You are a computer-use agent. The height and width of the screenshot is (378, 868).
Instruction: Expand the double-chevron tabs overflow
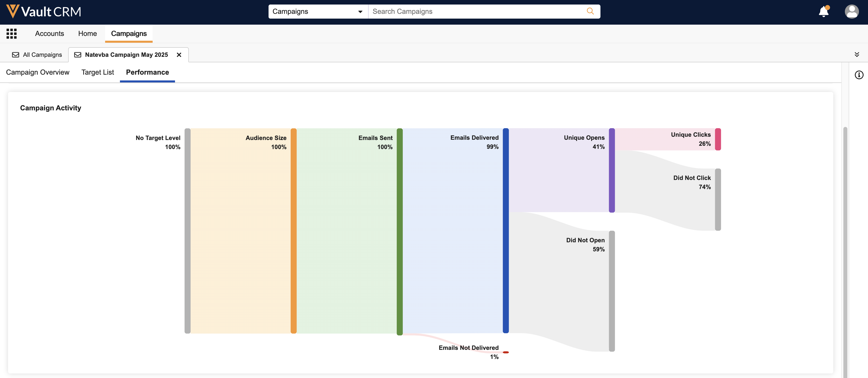(856, 55)
